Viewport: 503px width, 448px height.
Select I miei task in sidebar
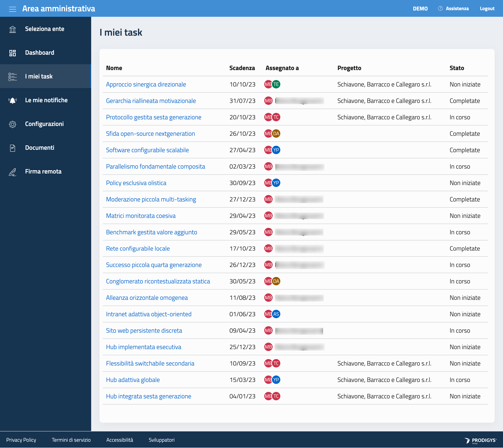(39, 77)
